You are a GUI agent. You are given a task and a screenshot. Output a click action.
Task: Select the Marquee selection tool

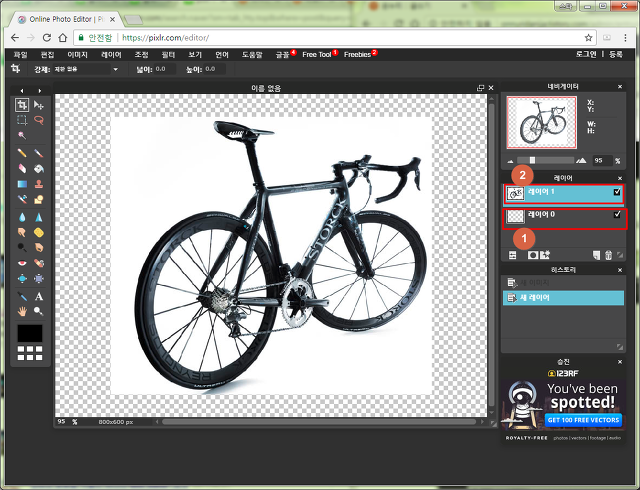click(x=22, y=120)
